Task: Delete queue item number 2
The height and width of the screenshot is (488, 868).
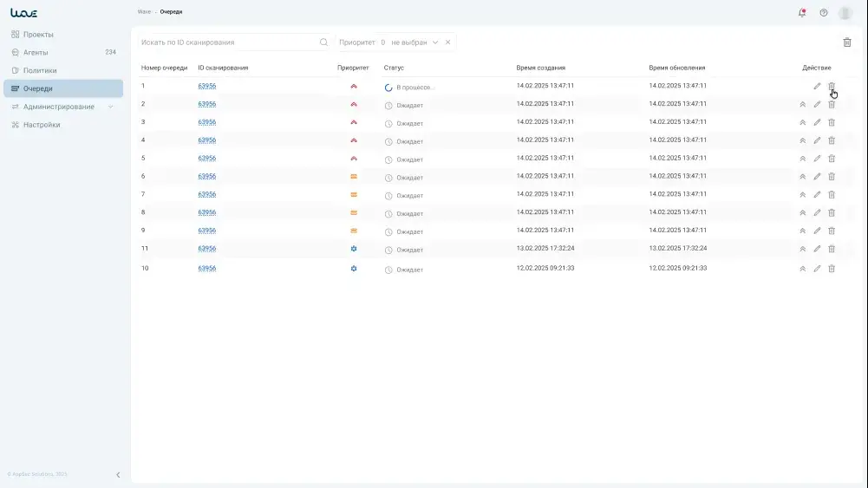Action: [x=832, y=105]
